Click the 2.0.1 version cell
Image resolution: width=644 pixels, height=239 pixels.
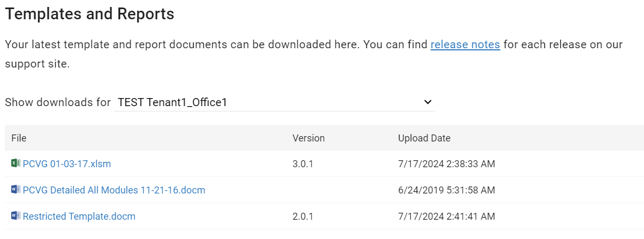click(x=302, y=216)
